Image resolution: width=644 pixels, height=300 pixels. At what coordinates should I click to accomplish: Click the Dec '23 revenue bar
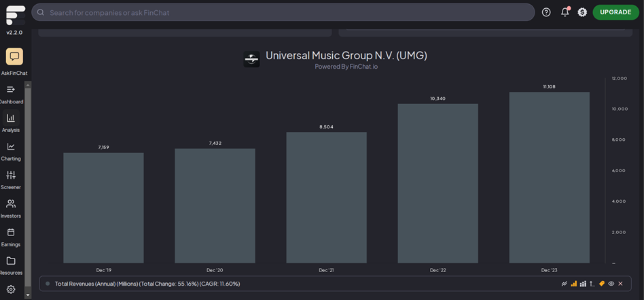pyautogui.click(x=550, y=178)
